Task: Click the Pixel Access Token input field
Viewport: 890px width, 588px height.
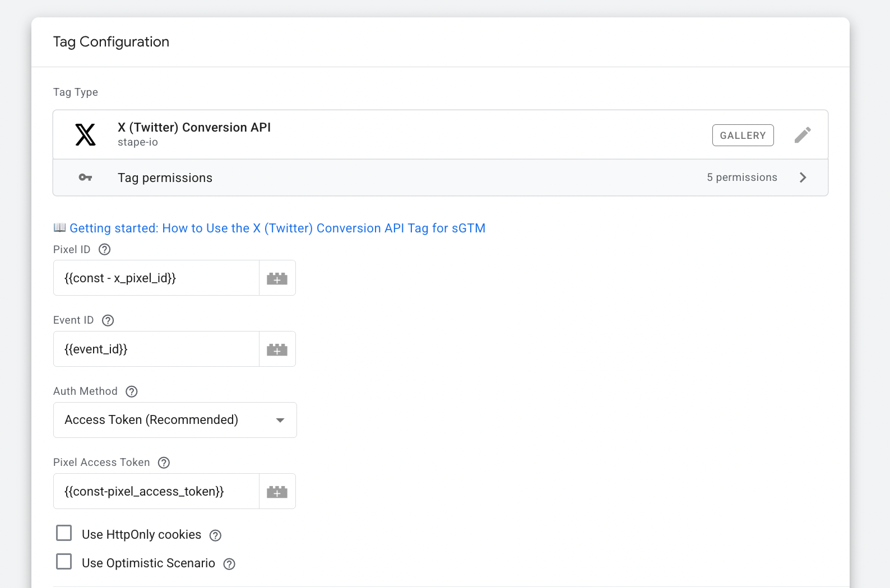Action: tap(156, 492)
